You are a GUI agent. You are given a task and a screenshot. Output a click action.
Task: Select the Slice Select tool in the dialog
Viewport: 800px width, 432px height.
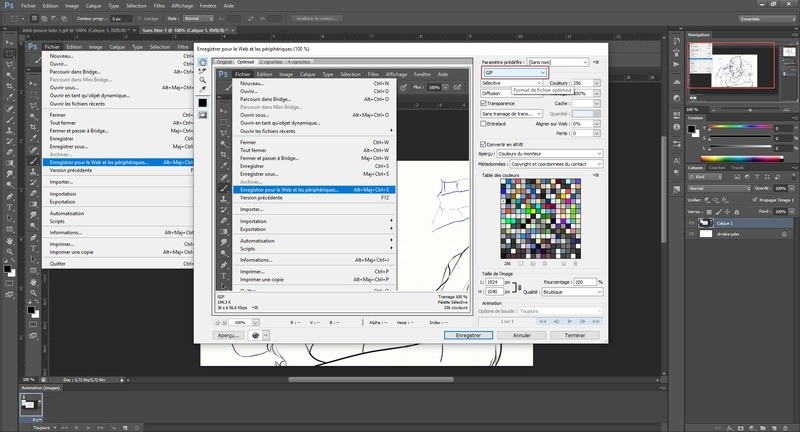click(x=203, y=71)
